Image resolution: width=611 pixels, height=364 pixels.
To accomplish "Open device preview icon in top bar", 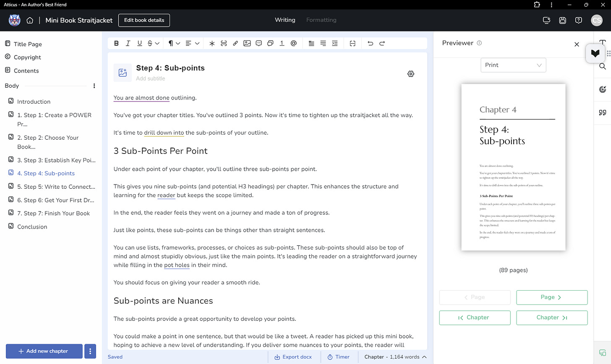I will [x=546, y=20].
